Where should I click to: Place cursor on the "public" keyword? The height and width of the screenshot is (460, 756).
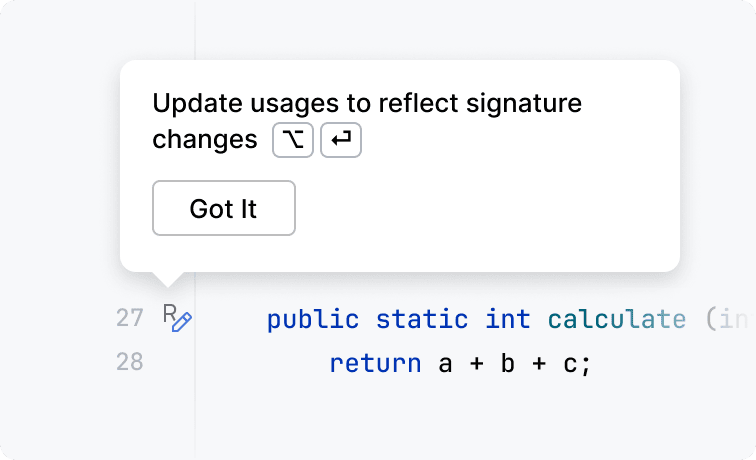[313, 320]
